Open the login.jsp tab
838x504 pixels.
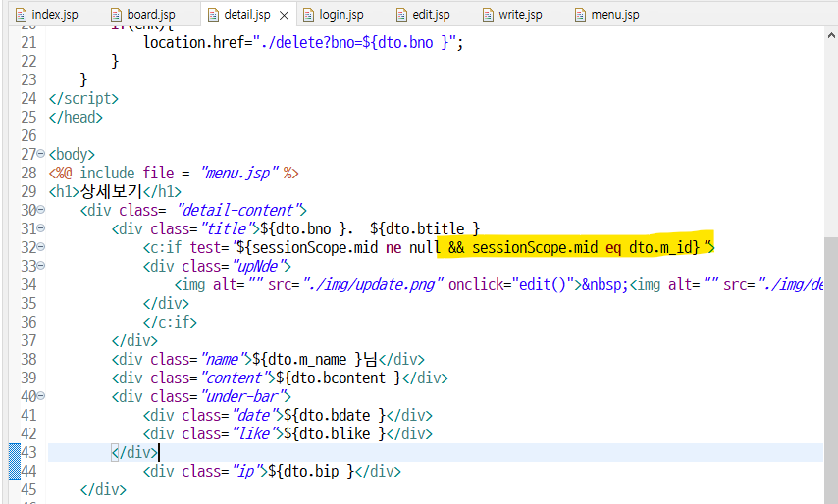(x=340, y=15)
